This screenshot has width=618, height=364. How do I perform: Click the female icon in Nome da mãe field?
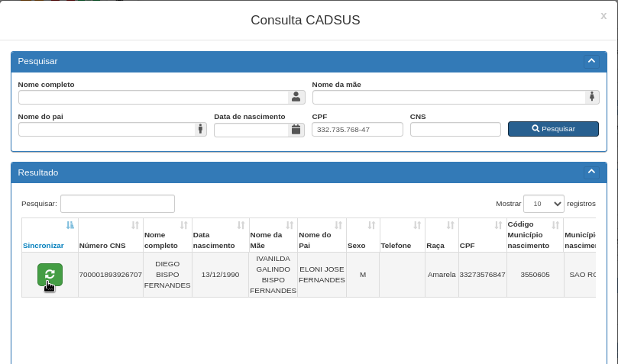[591, 97]
